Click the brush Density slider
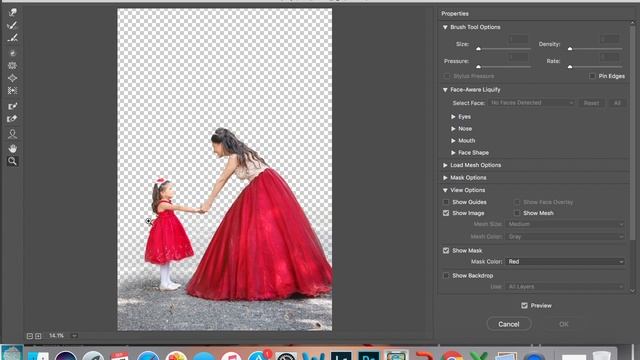Viewport: 640px width, 360px height. [596, 49]
